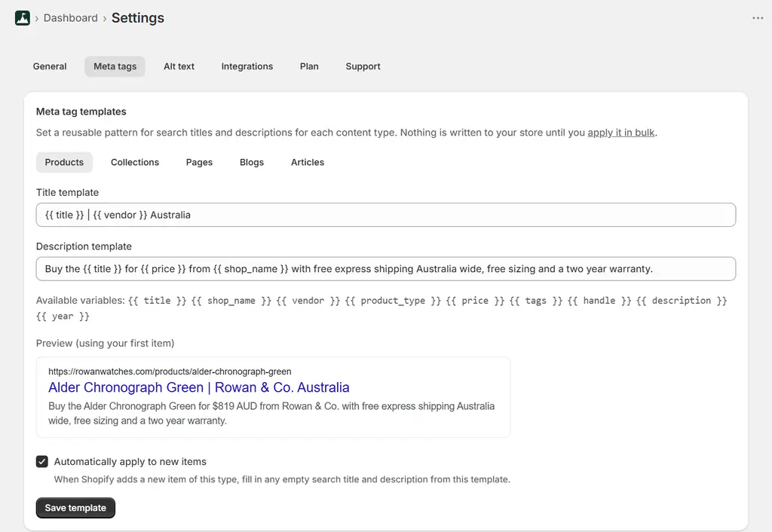The image size is (772, 532).
Task: Go back to Dashboard breadcrumb link
Action: 70,18
